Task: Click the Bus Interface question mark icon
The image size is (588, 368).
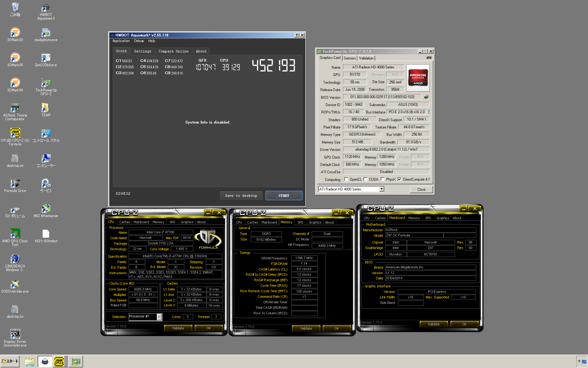Action: click(428, 112)
